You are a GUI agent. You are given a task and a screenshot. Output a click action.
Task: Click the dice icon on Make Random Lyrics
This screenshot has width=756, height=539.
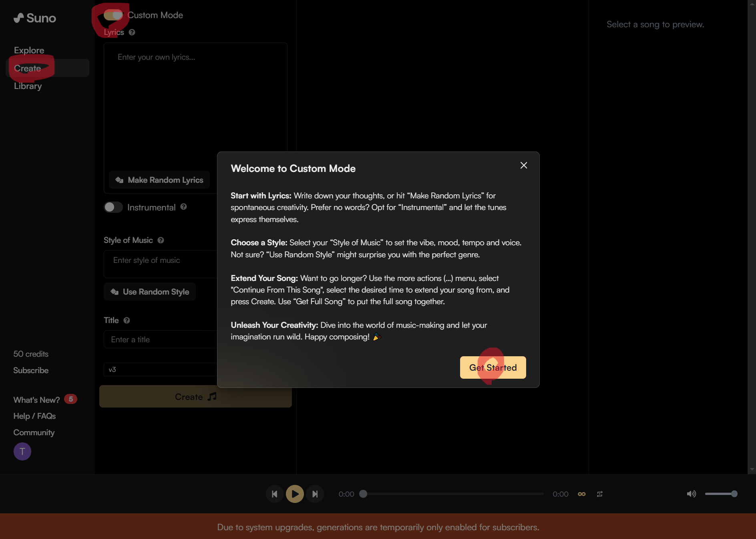click(x=119, y=180)
